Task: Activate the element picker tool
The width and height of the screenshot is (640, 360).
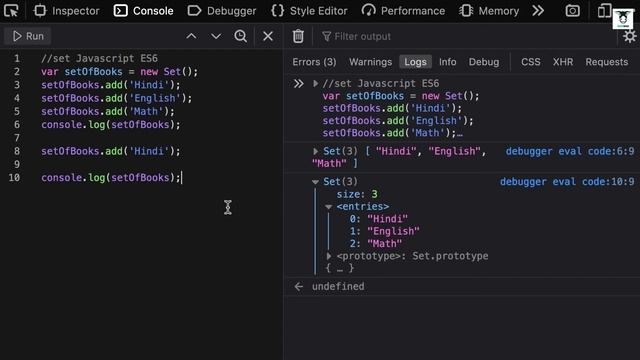Action: (11, 11)
